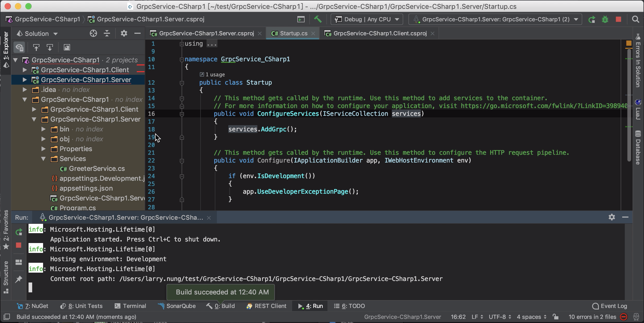
Task: Click the layout icon in Run panel sidebar
Action: (x=19, y=262)
